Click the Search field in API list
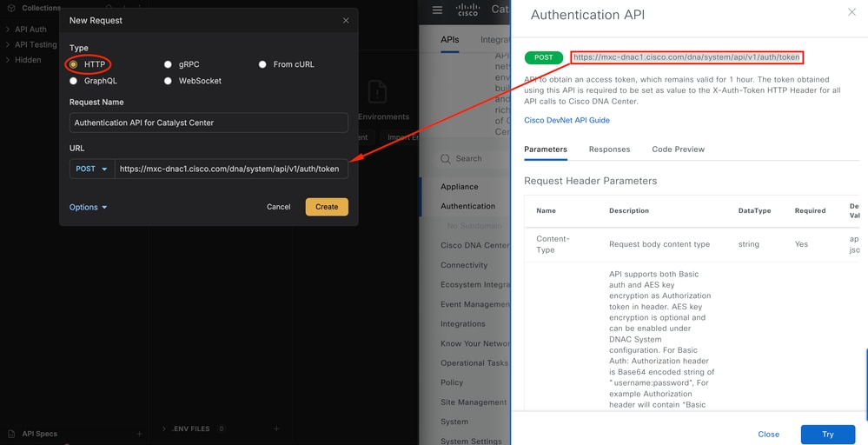Viewport: 868px width, 445px height. (x=474, y=159)
